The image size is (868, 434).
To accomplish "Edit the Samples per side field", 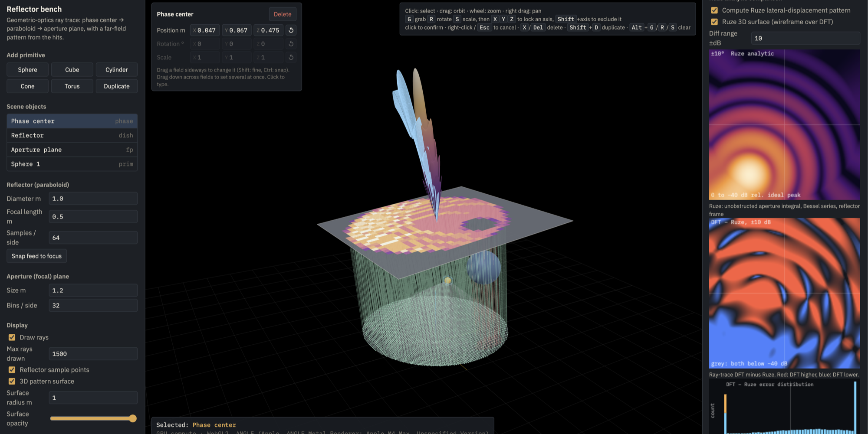I will (93, 238).
